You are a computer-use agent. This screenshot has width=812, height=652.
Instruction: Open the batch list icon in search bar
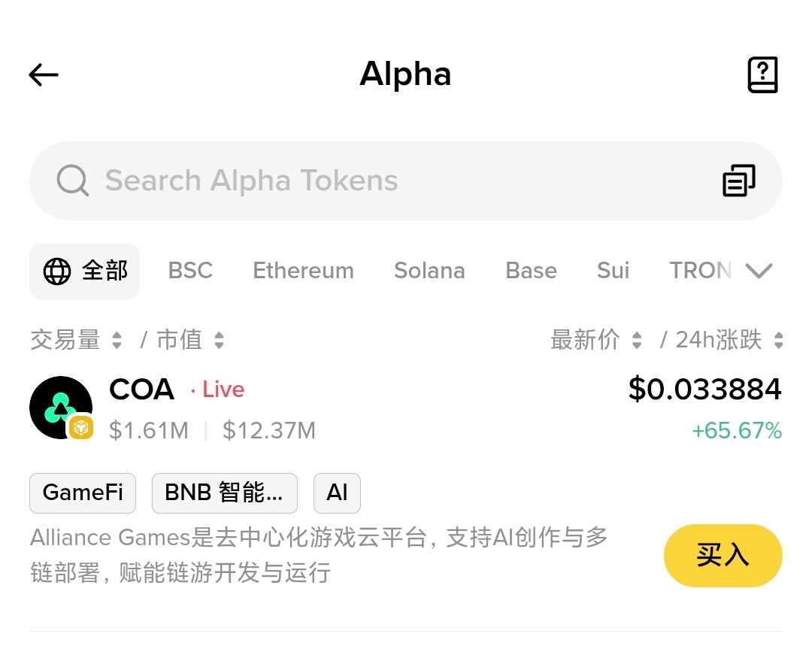tap(738, 180)
